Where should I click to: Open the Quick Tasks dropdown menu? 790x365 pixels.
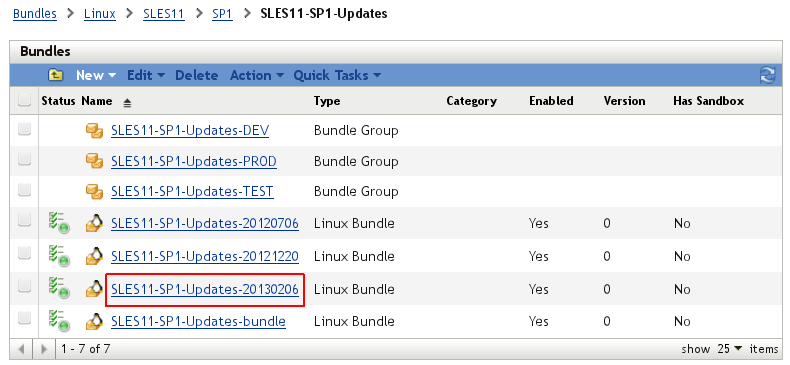click(337, 76)
